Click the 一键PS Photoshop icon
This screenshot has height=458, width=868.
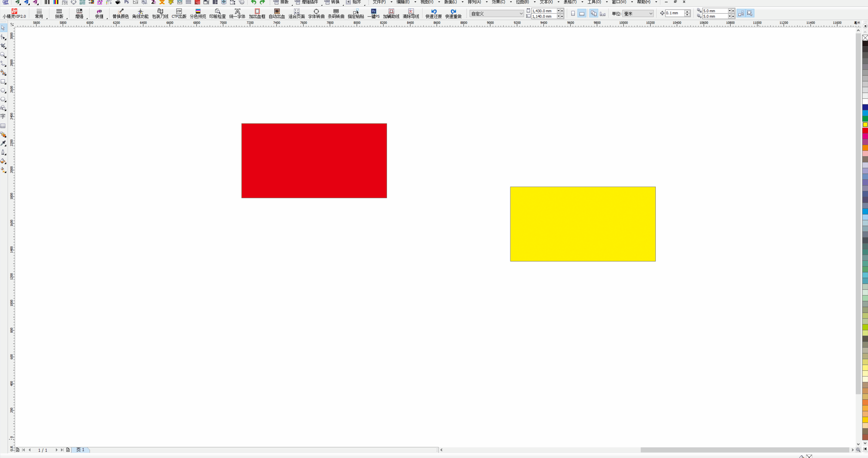tap(373, 13)
